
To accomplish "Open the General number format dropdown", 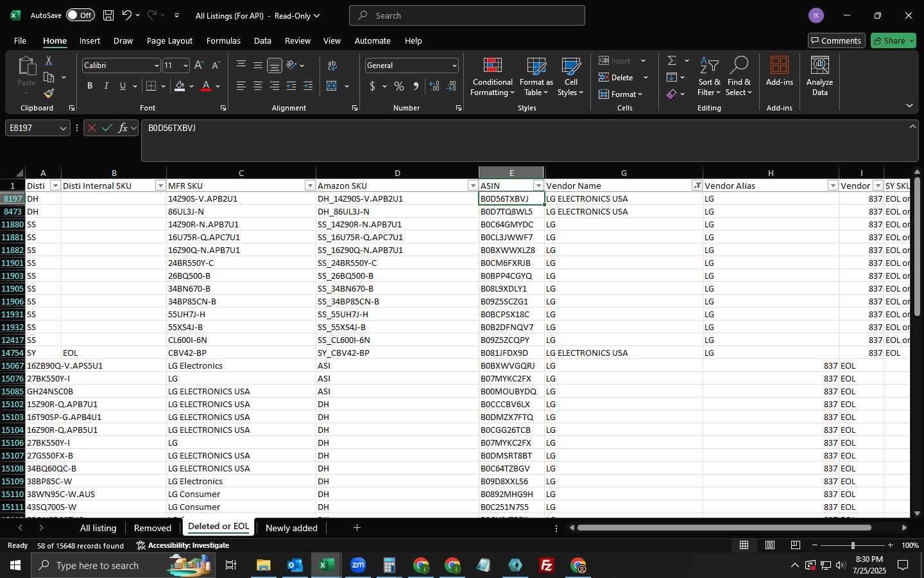I will (x=454, y=66).
